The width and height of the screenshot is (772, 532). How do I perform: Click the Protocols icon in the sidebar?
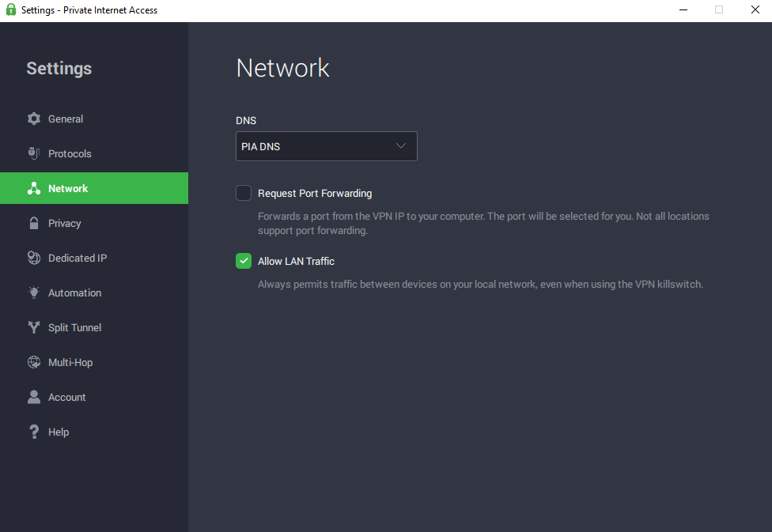(34, 153)
